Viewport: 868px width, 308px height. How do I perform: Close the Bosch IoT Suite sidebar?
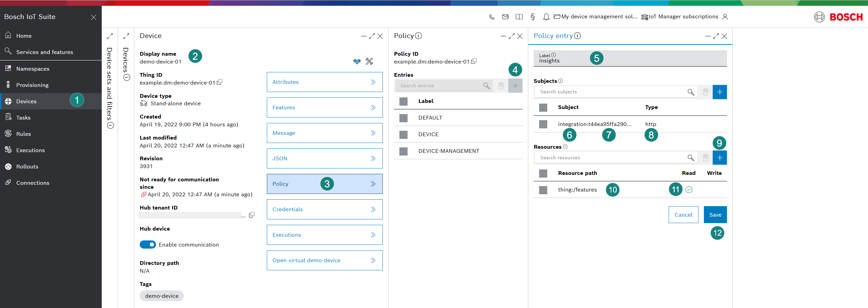coord(94,17)
